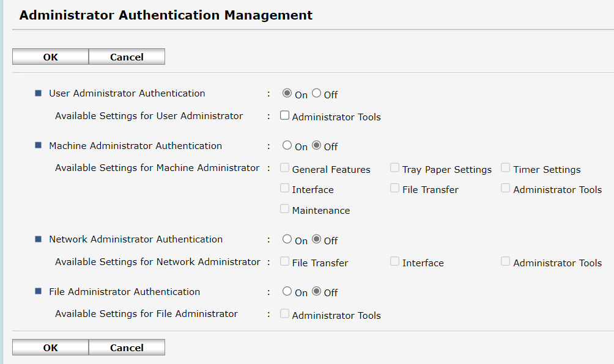Select Off for File Administrator Authentication
This screenshot has height=364, width=614.
[316, 291]
